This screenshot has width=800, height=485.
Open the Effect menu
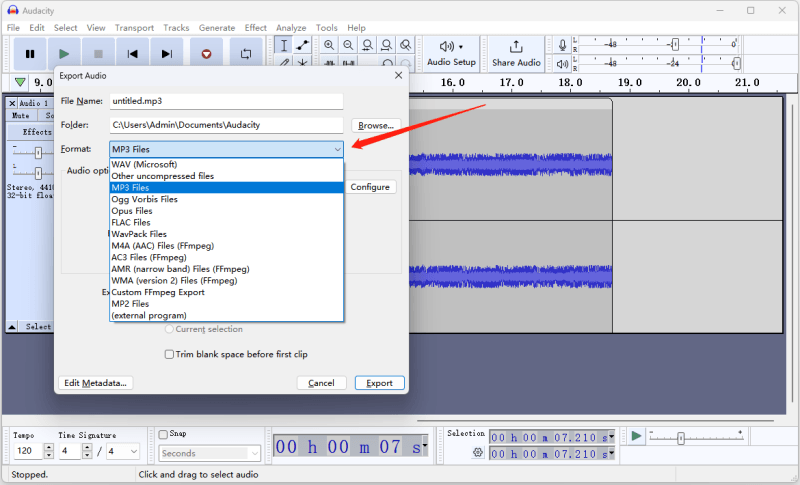point(256,28)
